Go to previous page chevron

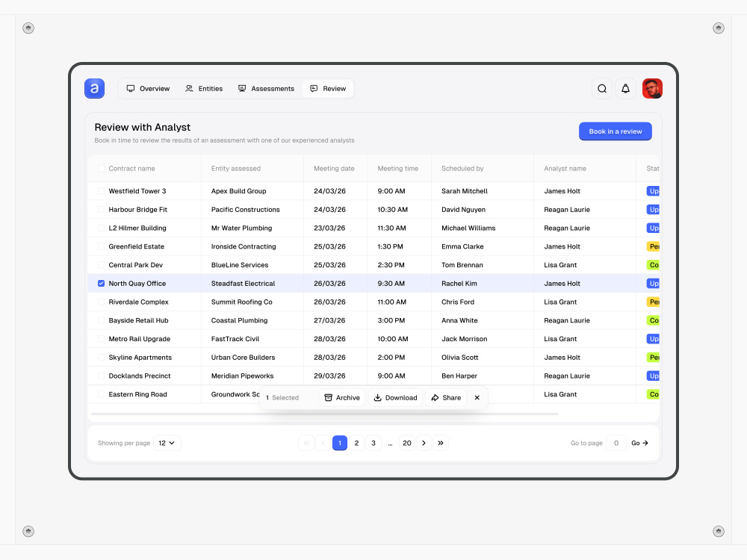[x=323, y=443]
